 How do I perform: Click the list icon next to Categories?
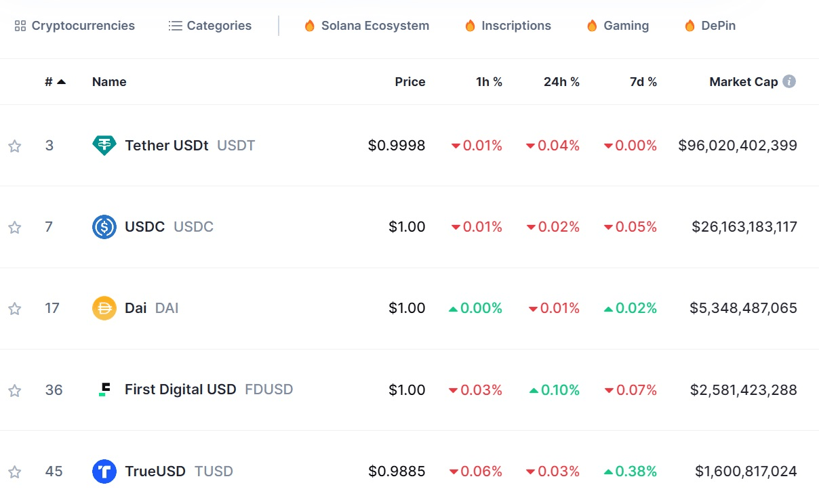click(174, 25)
